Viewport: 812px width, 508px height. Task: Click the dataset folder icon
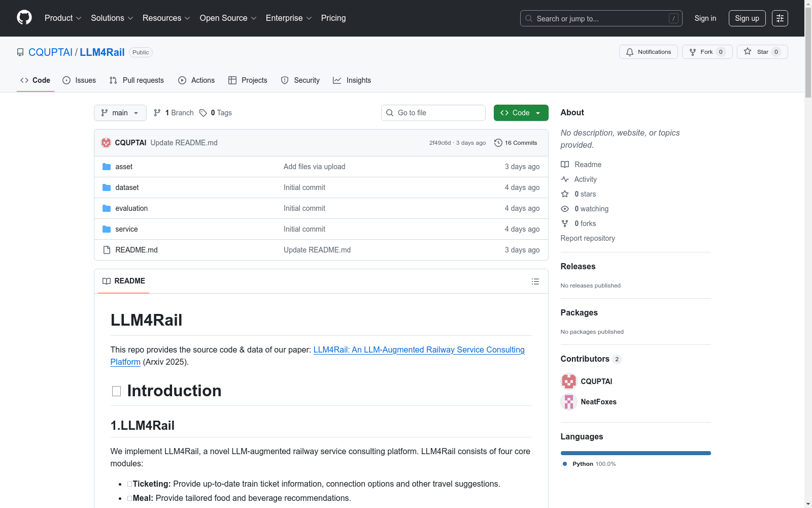click(x=107, y=187)
